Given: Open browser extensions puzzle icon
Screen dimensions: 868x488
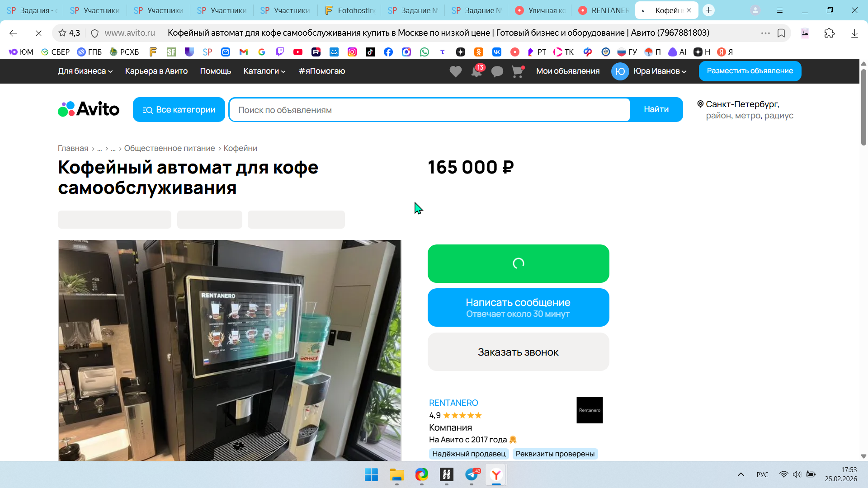Looking at the screenshot, I should click(829, 33).
